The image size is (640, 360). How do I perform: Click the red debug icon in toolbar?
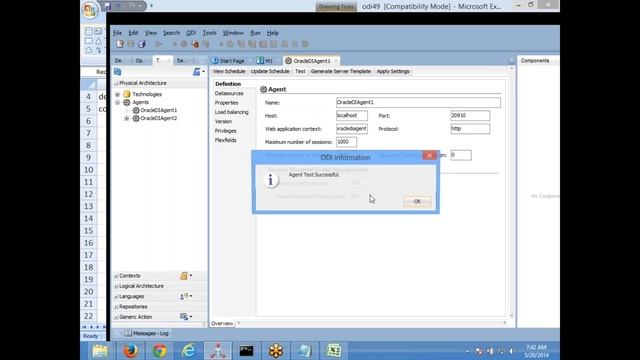click(196, 44)
